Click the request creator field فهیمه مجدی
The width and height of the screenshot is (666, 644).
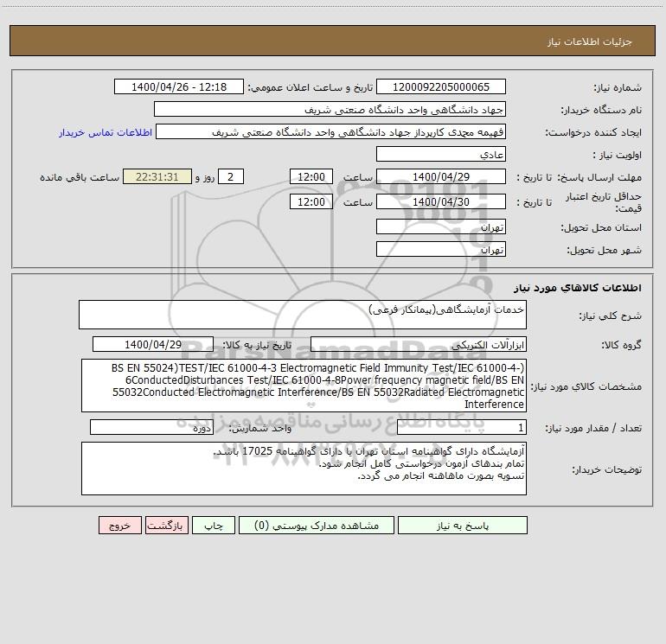click(x=330, y=131)
